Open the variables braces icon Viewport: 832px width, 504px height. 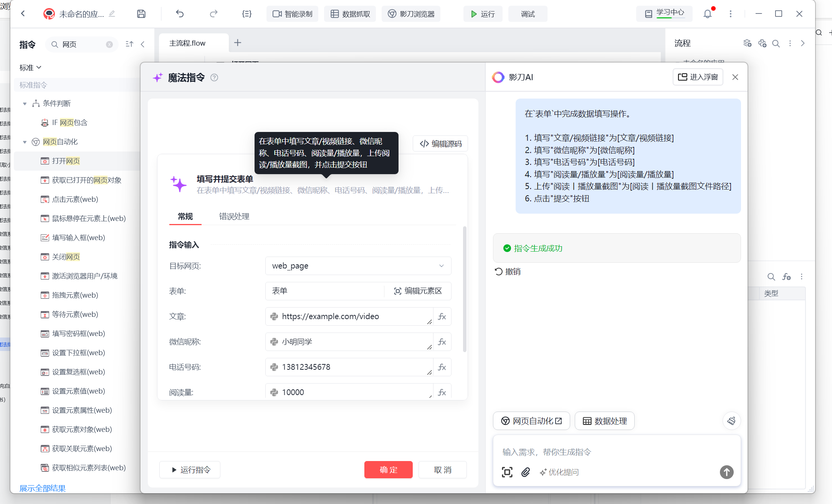click(x=246, y=14)
